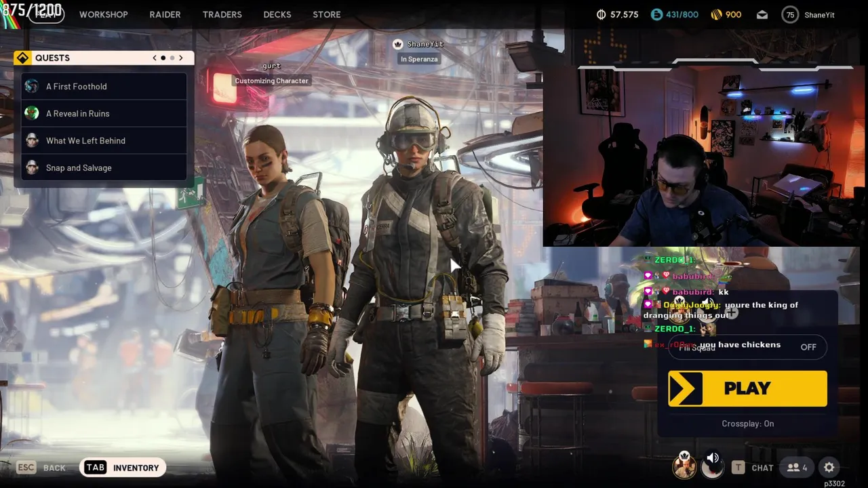The image size is (868, 488).
Task: Open the A First Foothold quest
Action: point(104,86)
